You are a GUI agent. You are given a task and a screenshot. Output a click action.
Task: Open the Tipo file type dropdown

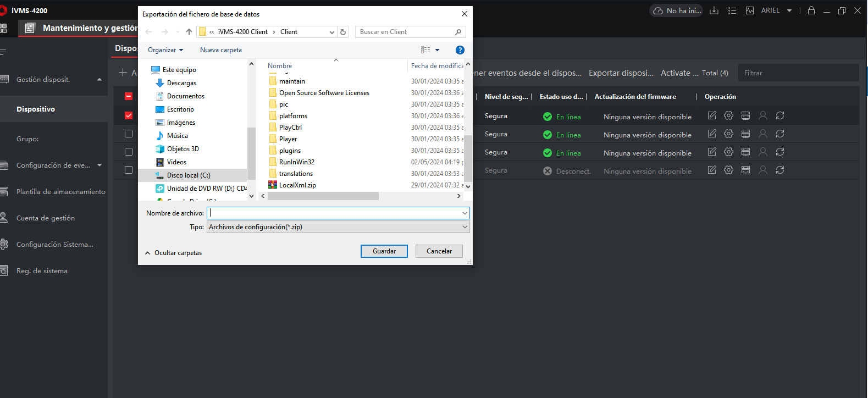(x=338, y=227)
